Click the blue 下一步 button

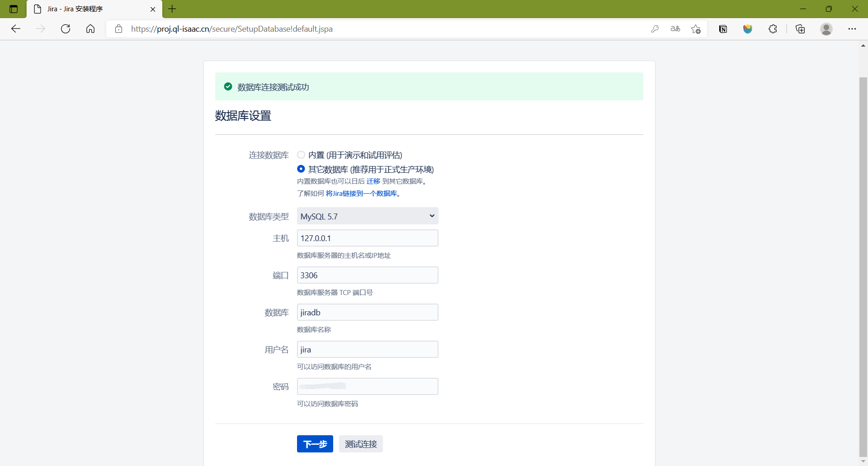315,444
